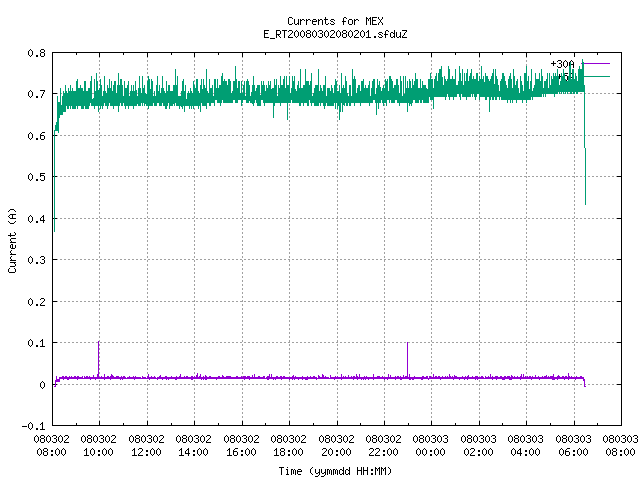Click the x-axis label '080302 08:00'

51,446
